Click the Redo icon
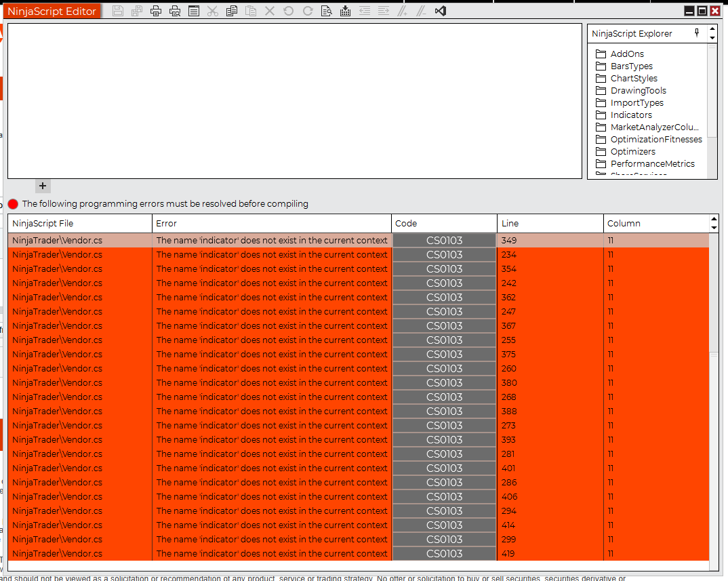The image size is (728, 581). click(307, 11)
